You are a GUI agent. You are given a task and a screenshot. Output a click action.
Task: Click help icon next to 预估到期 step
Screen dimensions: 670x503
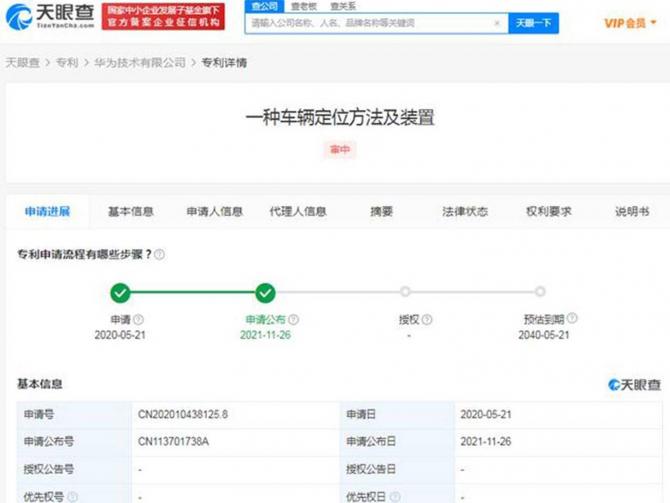tap(573, 320)
